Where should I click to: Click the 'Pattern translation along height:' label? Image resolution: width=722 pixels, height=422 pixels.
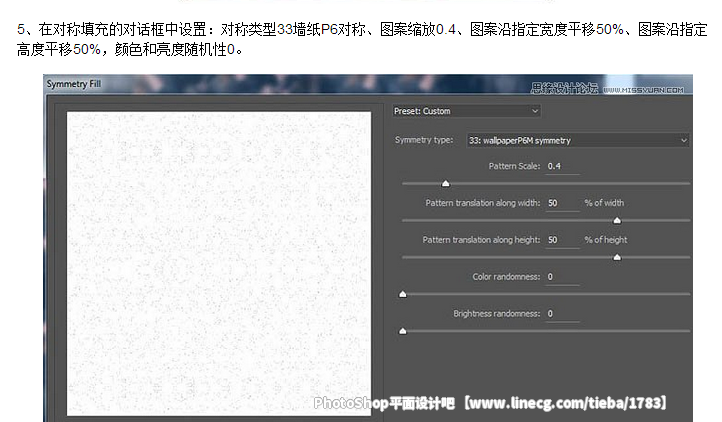point(481,240)
